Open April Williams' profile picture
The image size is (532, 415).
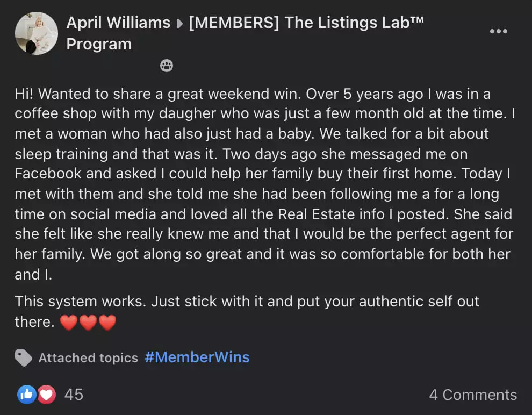coord(37,33)
